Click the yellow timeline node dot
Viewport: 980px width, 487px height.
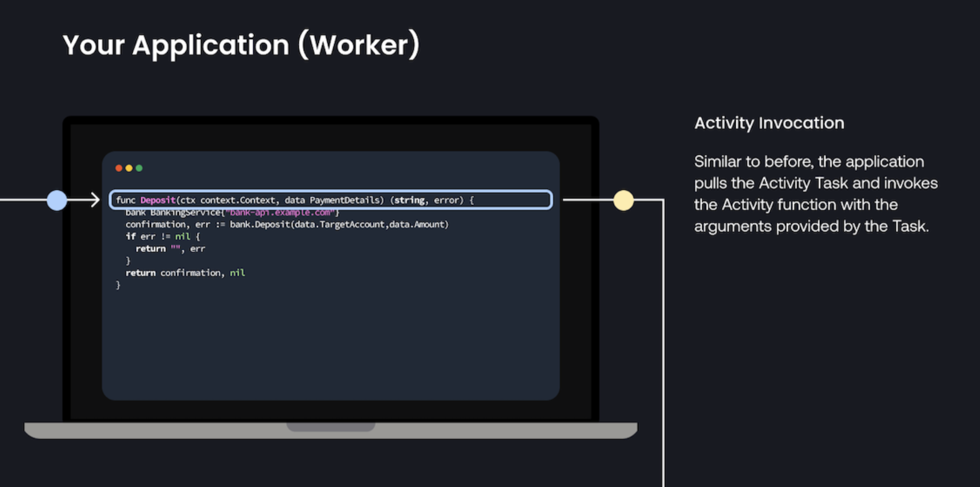click(x=624, y=200)
